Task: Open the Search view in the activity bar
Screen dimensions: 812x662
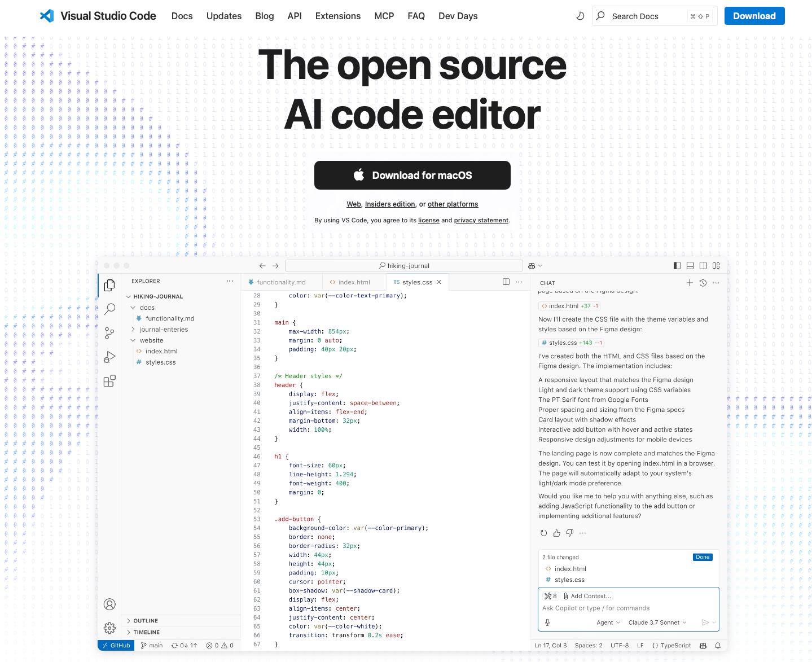Action: (x=109, y=309)
